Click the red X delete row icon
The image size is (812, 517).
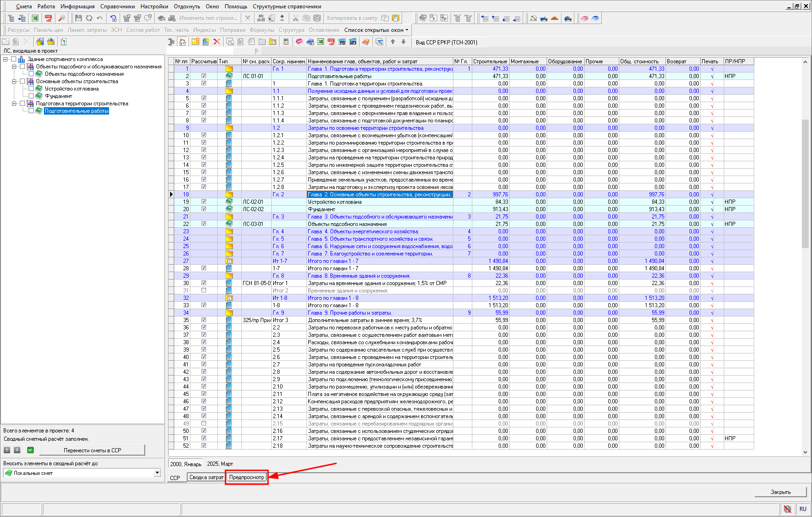216,42
